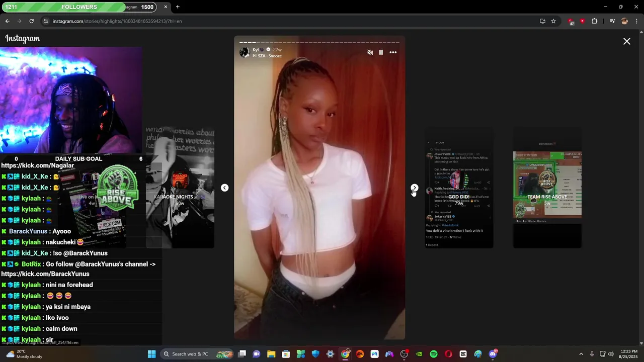Image resolution: width=644 pixels, height=362 pixels.
Task: Click the browser back arrow
Action: pos(7,21)
